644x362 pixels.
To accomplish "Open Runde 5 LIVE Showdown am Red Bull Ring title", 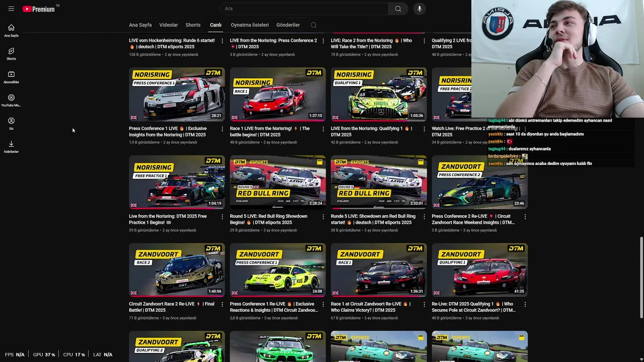I will (x=373, y=219).
